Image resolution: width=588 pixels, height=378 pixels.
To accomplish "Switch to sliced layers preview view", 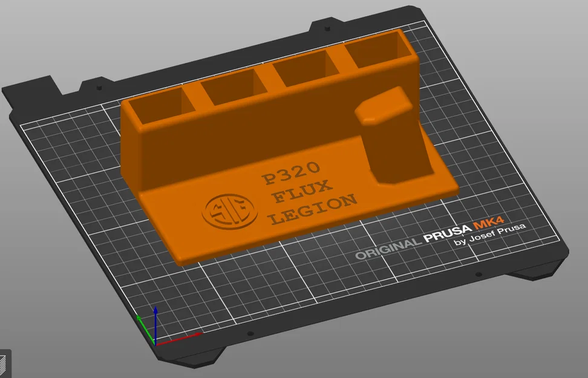I will coord(4,363).
